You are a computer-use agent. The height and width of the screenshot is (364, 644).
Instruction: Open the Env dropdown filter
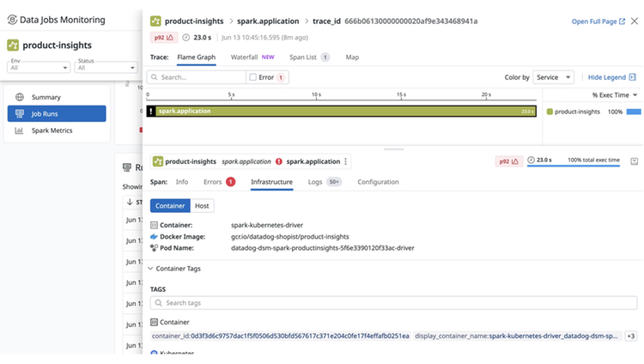[x=38, y=67]
